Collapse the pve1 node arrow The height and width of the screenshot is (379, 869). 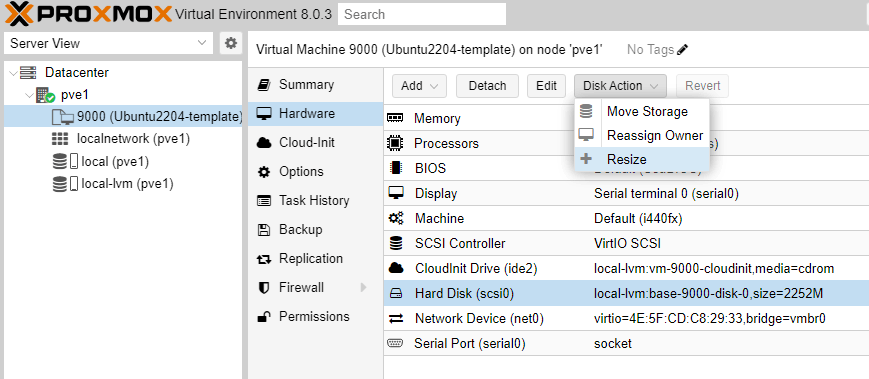29,95
